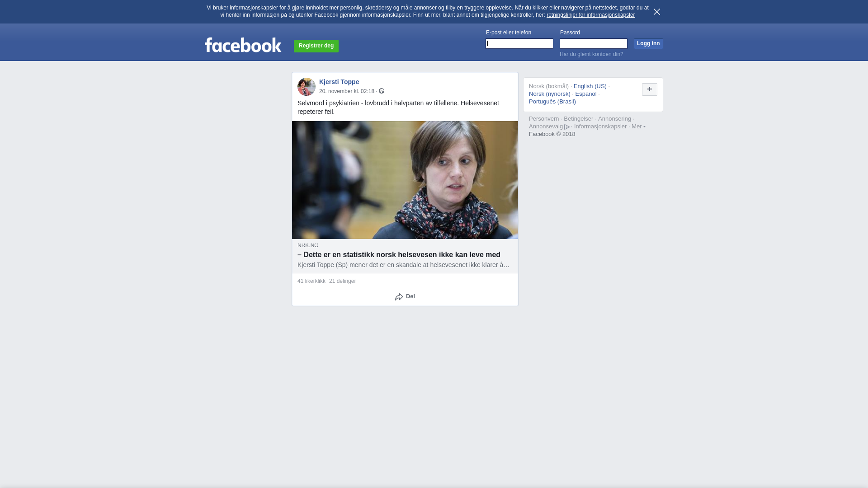Click the Logg inn button
This screenshot has height=488, width=868.
[648, 44]
